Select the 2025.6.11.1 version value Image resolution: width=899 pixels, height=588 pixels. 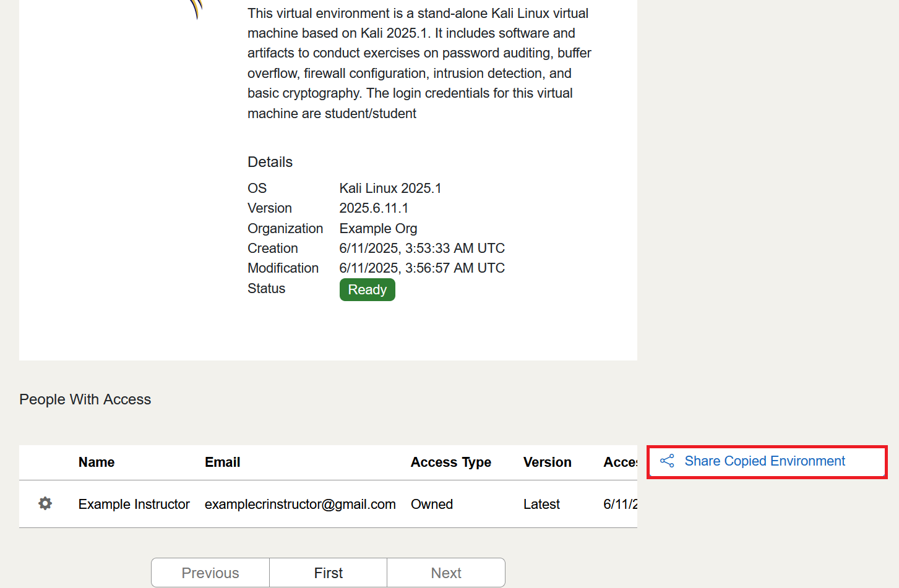pos(374,208)
